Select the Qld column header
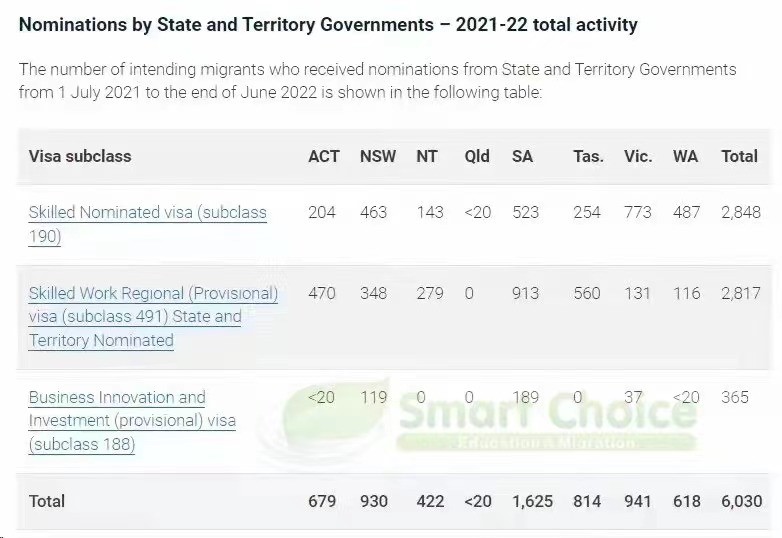Screen dimensions: 782x538 (x=477, y=156)
